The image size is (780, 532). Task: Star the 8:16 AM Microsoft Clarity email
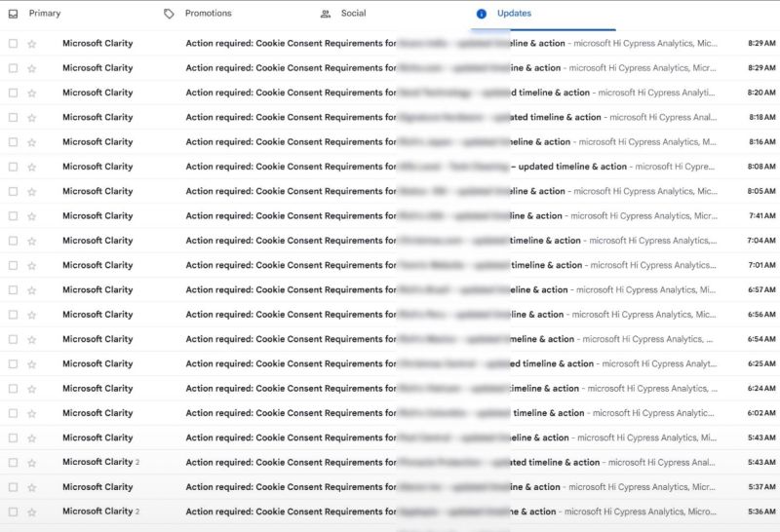(31, 142)
